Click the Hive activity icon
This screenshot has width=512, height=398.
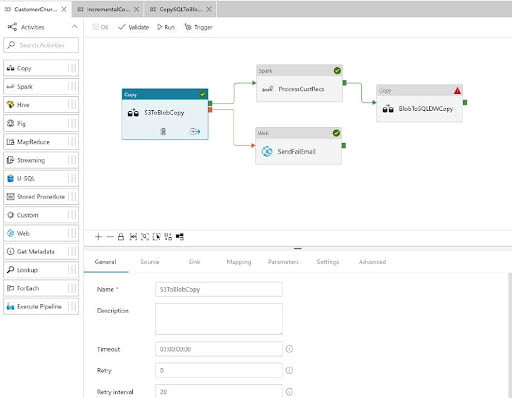pos(10,105)
